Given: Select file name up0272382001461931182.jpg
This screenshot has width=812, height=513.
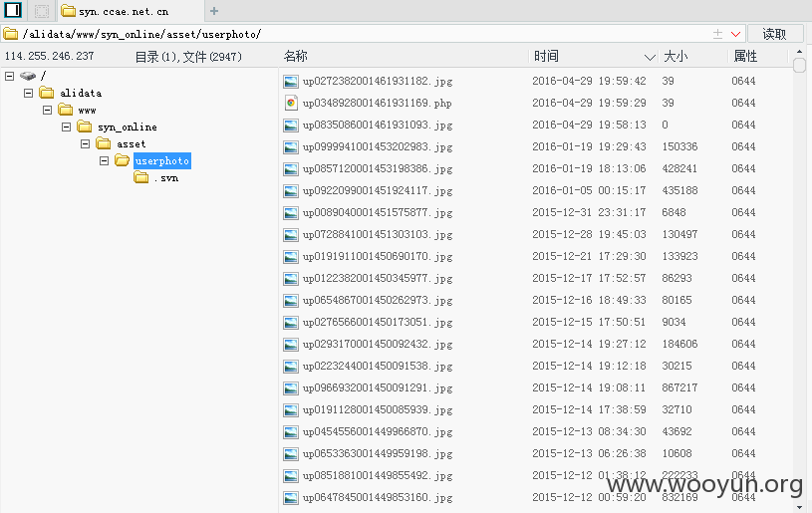Looking at the screenshot, I should click(x=378, y=82).
